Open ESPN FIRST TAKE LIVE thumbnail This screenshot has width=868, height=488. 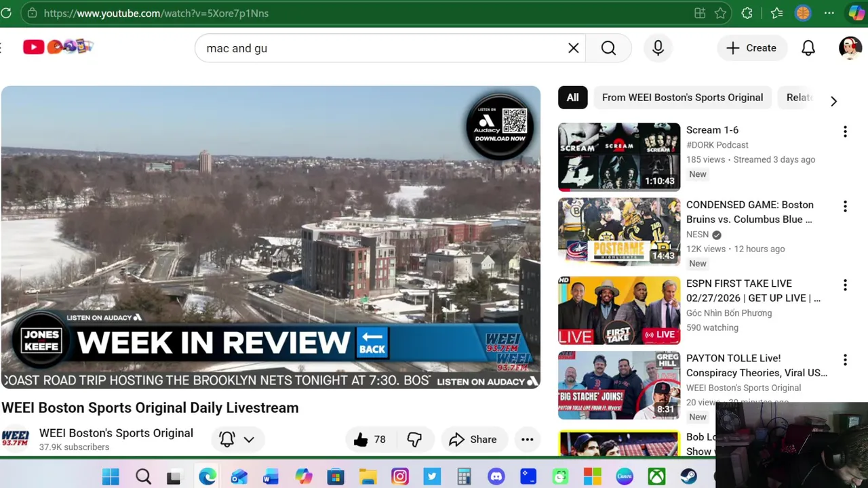tap(619, 310)
